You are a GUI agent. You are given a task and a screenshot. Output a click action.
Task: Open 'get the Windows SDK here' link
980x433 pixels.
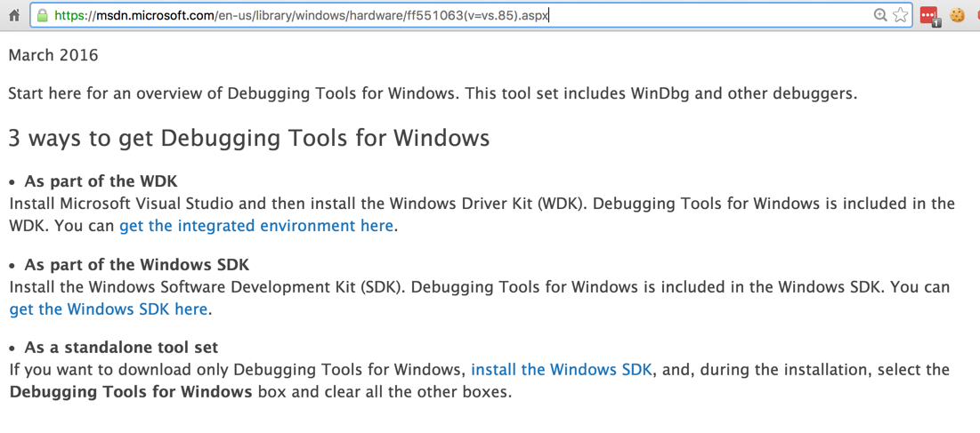pyautogui.click(x=108, y=309)
